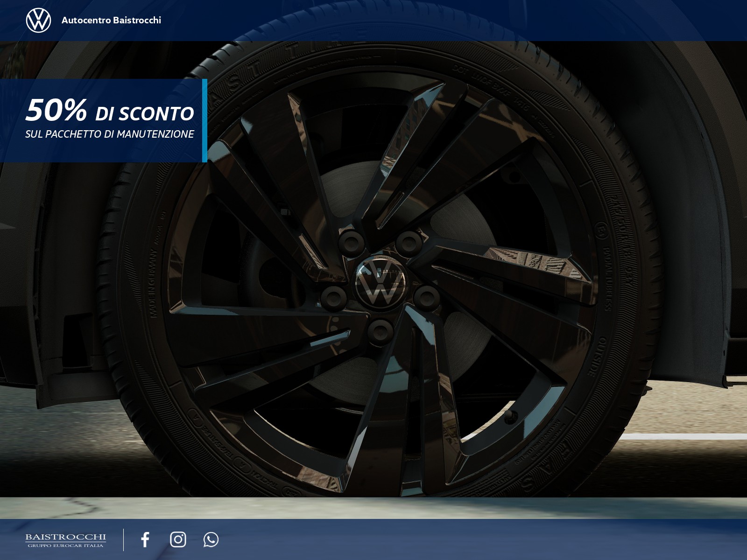Click the Volkswagen logo in the header
The width and height of the screenshot is (747, 560).
38,21
